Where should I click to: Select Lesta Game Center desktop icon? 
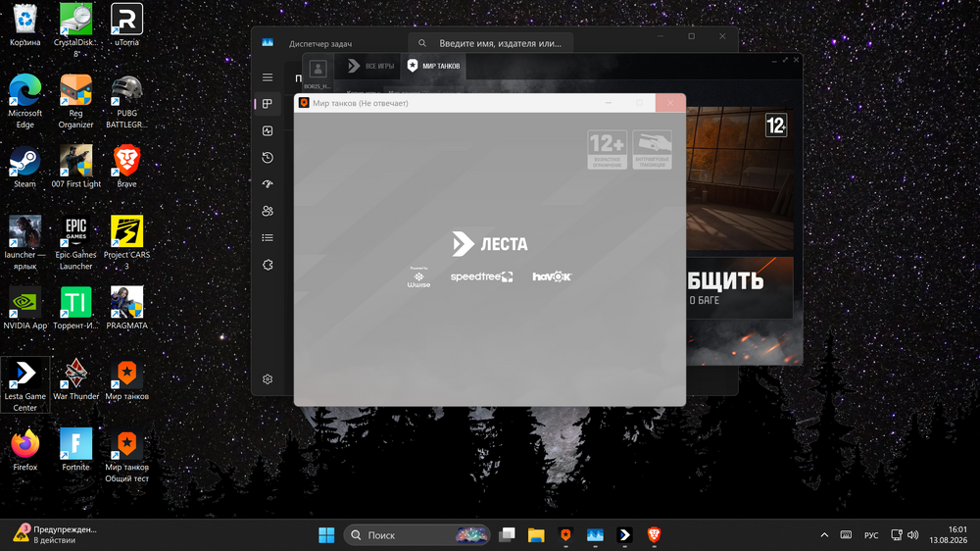point(25,384)
